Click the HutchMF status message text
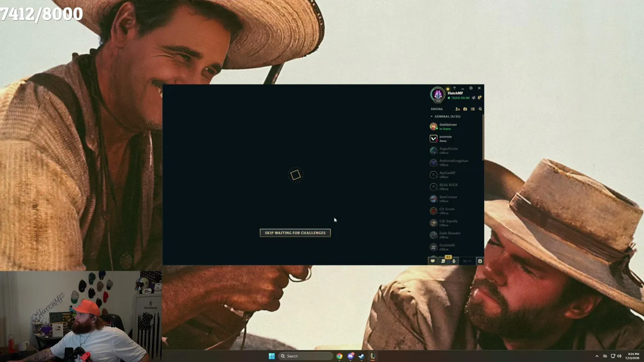 [x=460, y=98]
